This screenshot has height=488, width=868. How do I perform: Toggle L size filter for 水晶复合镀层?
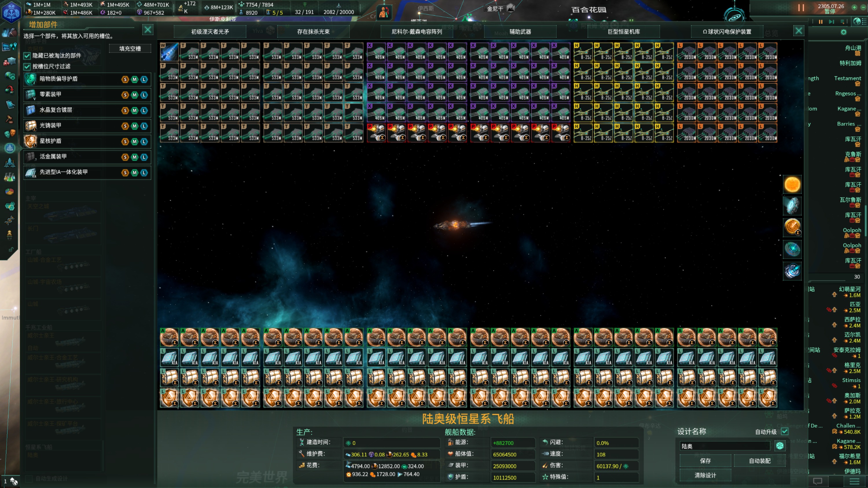[144, 111]
